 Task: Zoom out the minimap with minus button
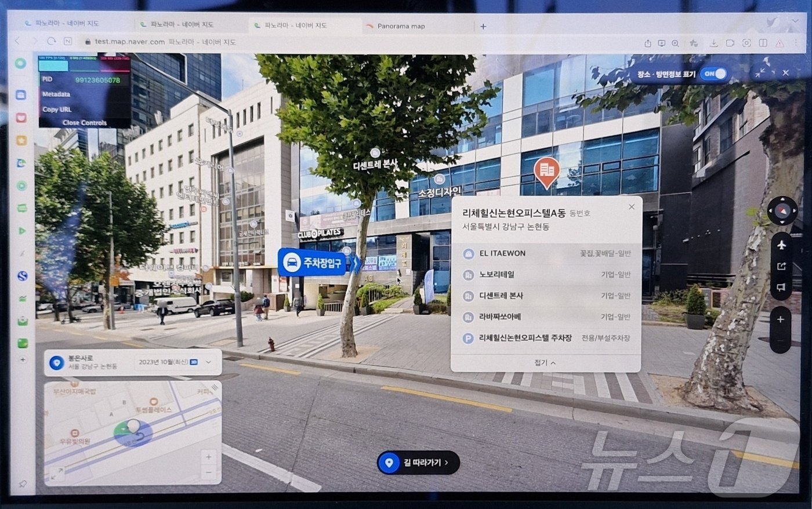click(209, 473)
